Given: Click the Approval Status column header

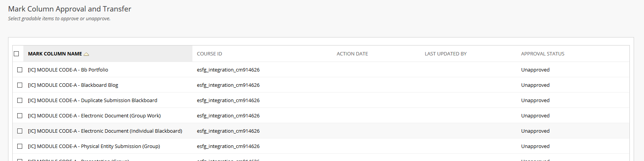Looking at the screenshot, I should click(542, 54).
